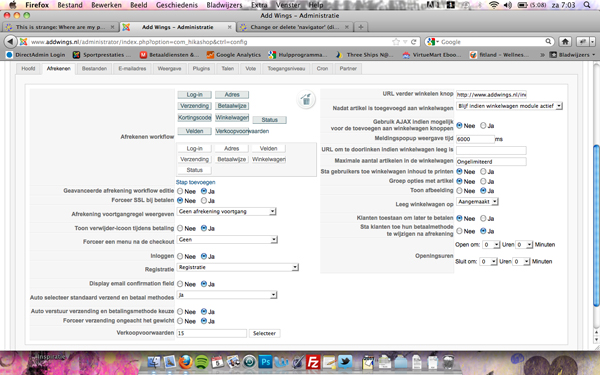Expand the Bladwijzers bookmarks menu

(573, 55)
